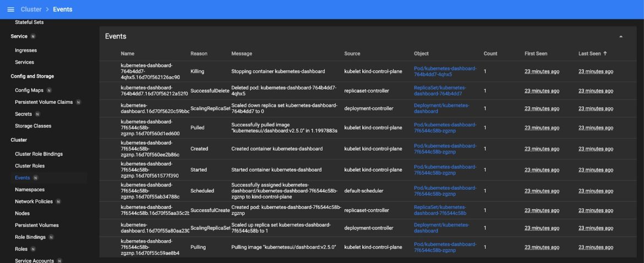This screenshot has height=263, width=644.
Task: Open Role Bindings
Action: pyautogui.click(x=30, y=237)
